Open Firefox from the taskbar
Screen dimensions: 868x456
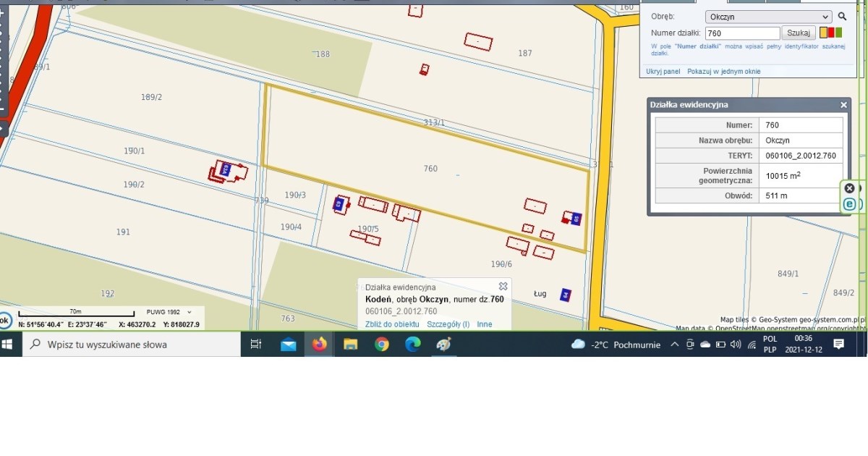(319, 345)
